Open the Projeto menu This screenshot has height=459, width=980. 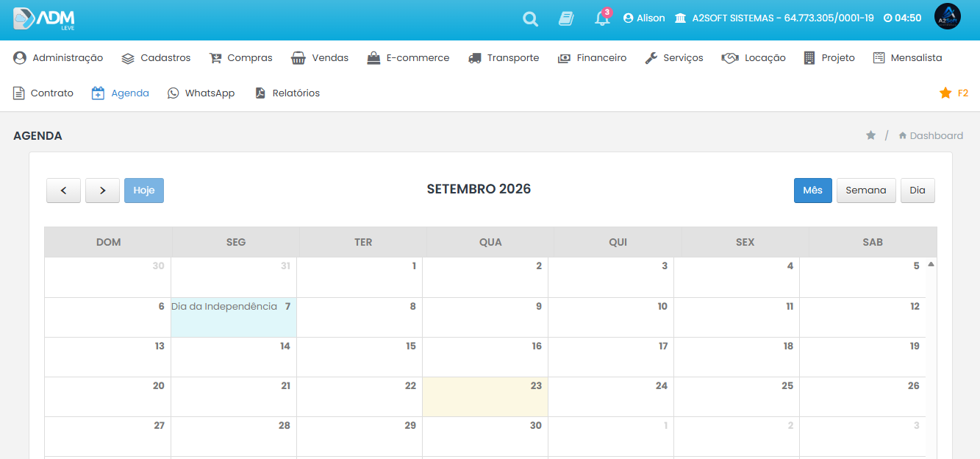829,58
